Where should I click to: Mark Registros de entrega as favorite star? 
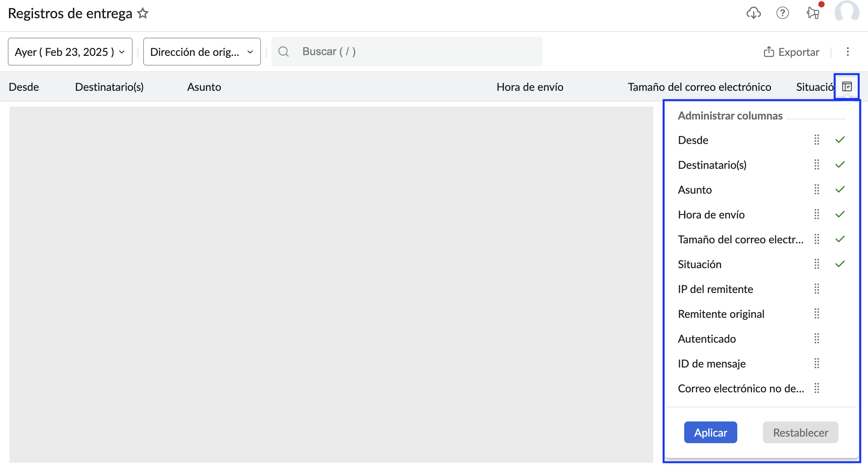click(143, 13)
